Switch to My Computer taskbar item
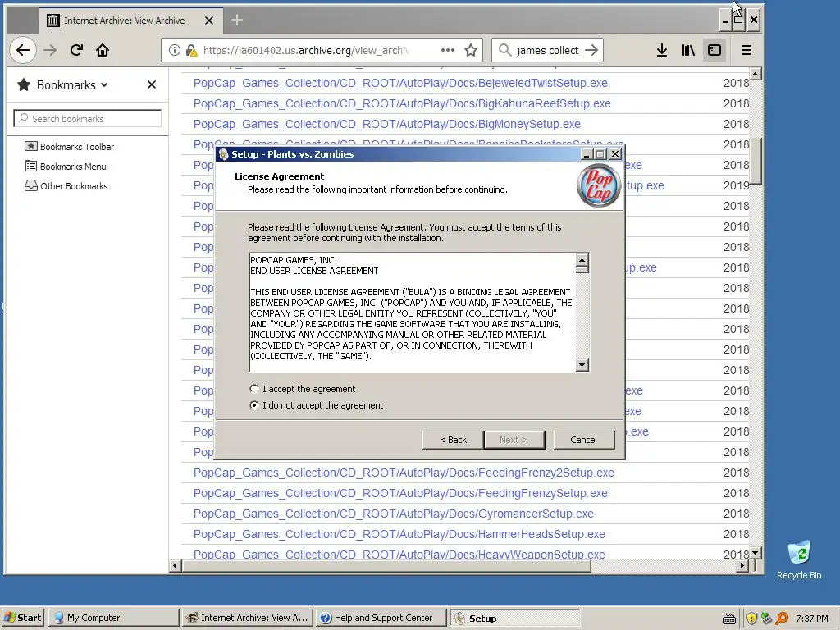 point(113,618)
